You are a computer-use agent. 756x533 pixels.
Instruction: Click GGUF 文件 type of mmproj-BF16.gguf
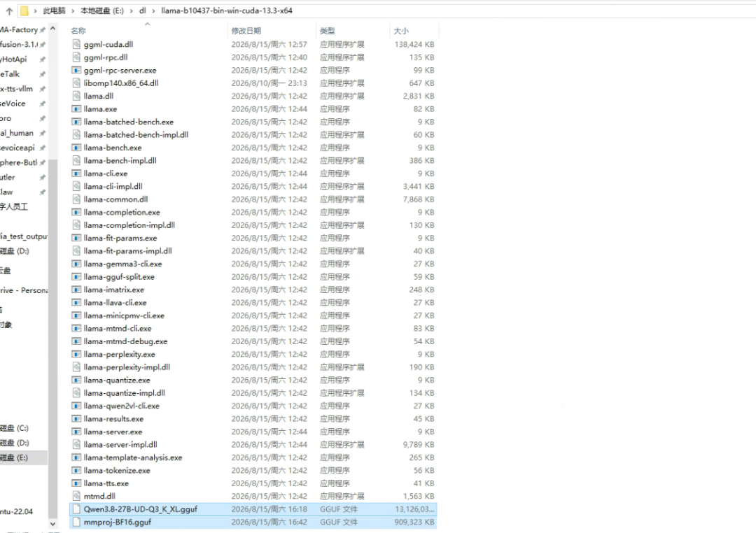339,522
